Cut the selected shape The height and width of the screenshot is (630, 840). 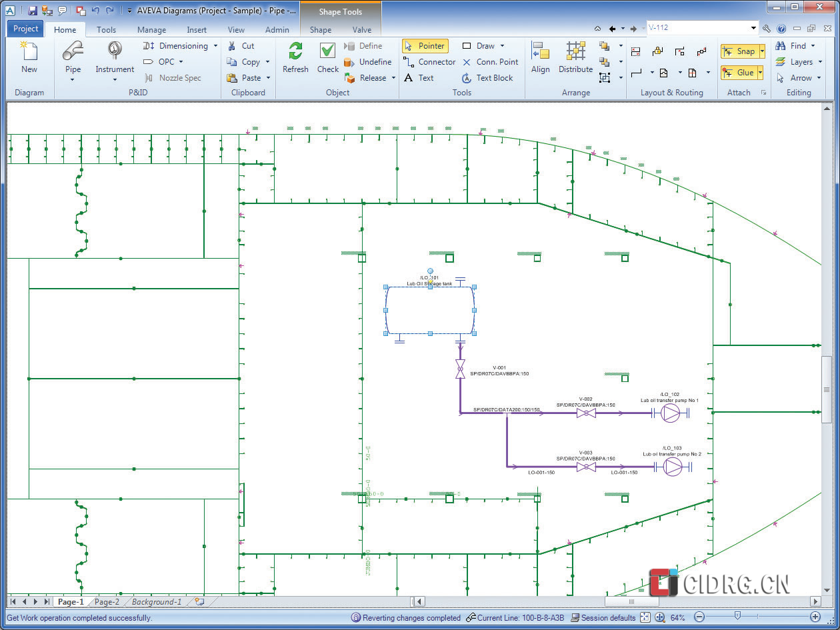click(x=241, y=46)
